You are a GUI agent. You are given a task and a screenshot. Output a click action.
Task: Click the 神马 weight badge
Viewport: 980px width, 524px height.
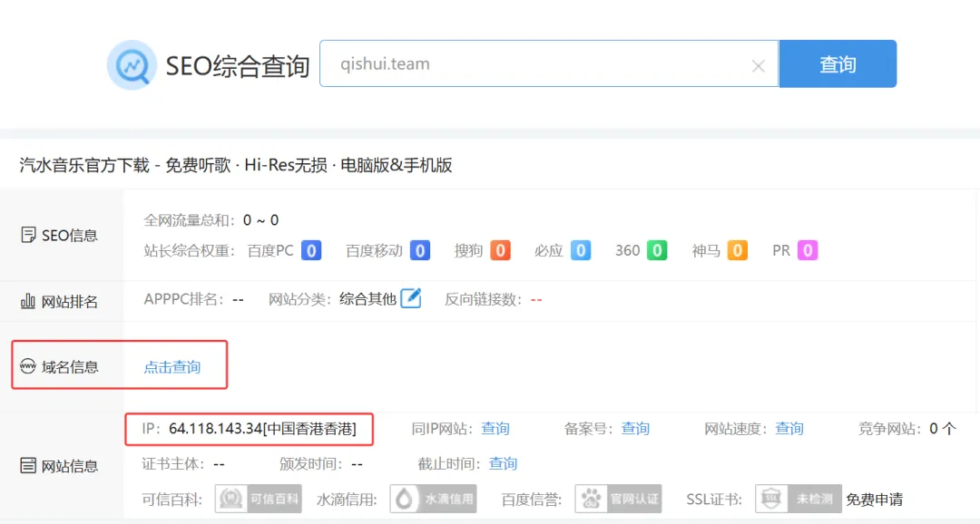[x=738, y=250]
